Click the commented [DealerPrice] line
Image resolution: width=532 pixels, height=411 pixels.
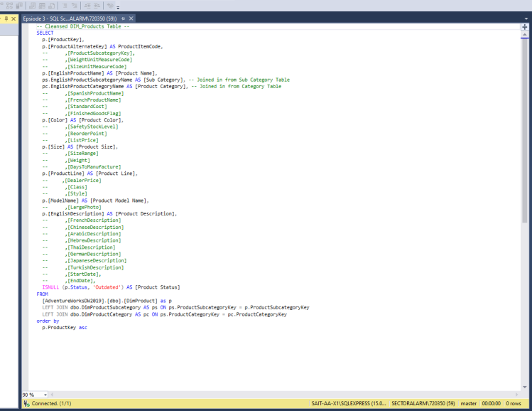pyautogui.click(x=72, y=181)
